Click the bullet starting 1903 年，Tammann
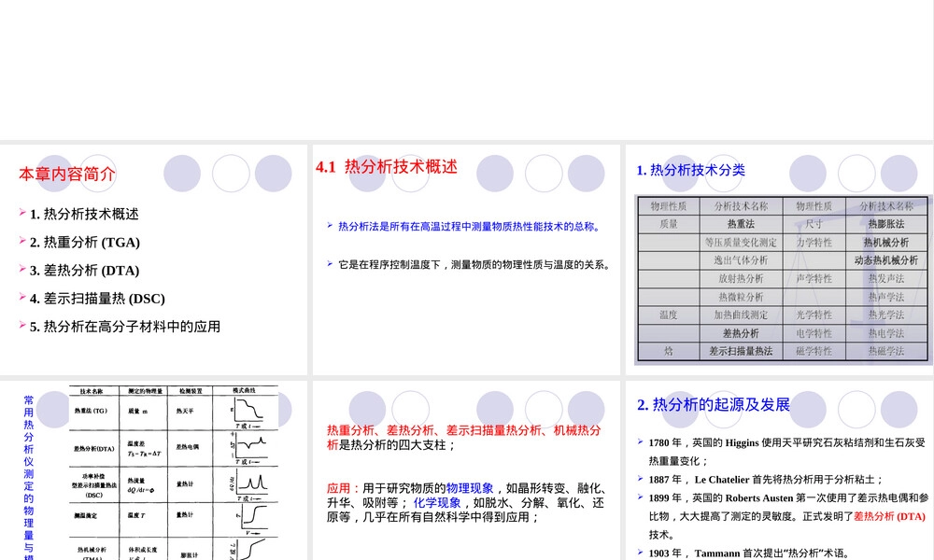Screen dimensions: 934x560 pyautogui.click(x=749, y=553)
